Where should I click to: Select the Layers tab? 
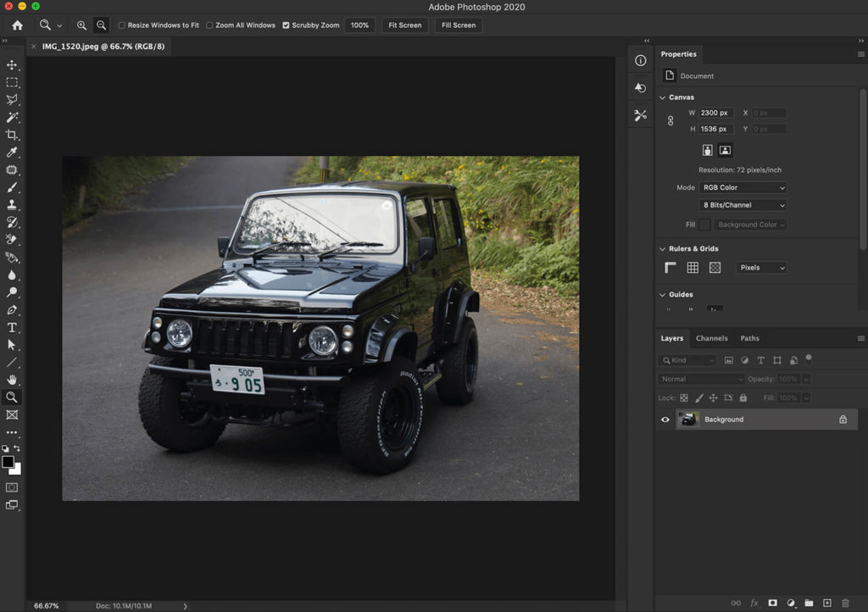[x=672, y=339]
